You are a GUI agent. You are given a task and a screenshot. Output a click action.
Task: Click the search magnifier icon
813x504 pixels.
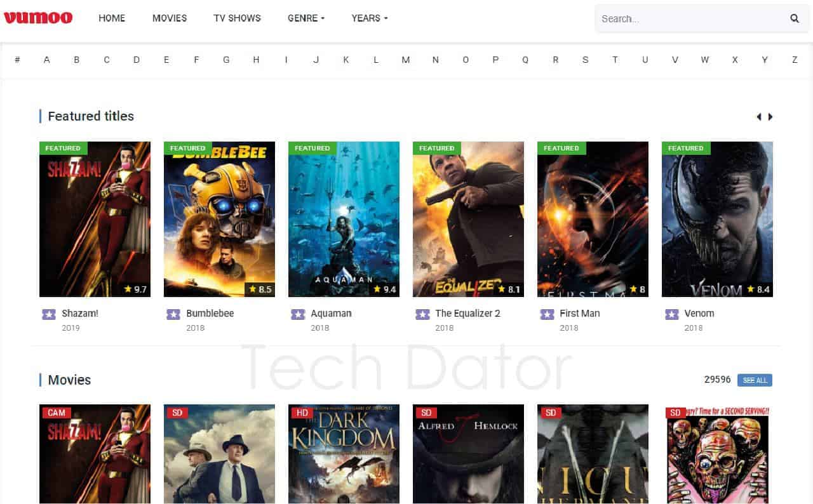pyautogui.click(x=795, y=18)
